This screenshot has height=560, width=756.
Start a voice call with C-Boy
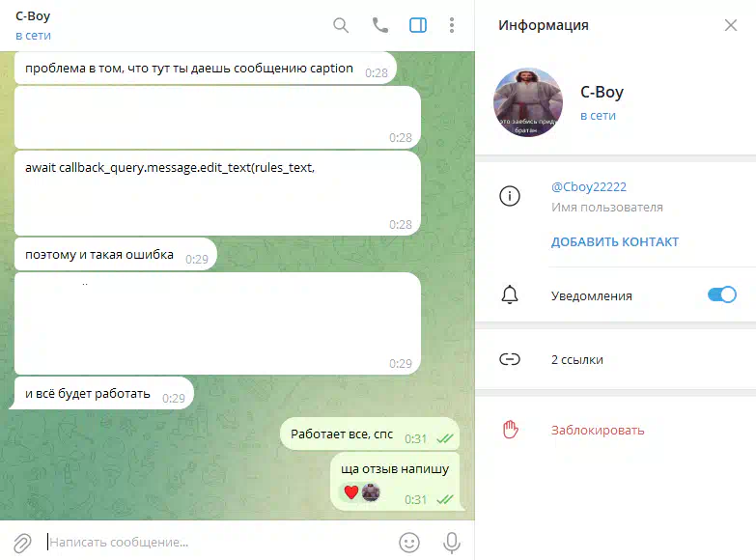(379, 25)
